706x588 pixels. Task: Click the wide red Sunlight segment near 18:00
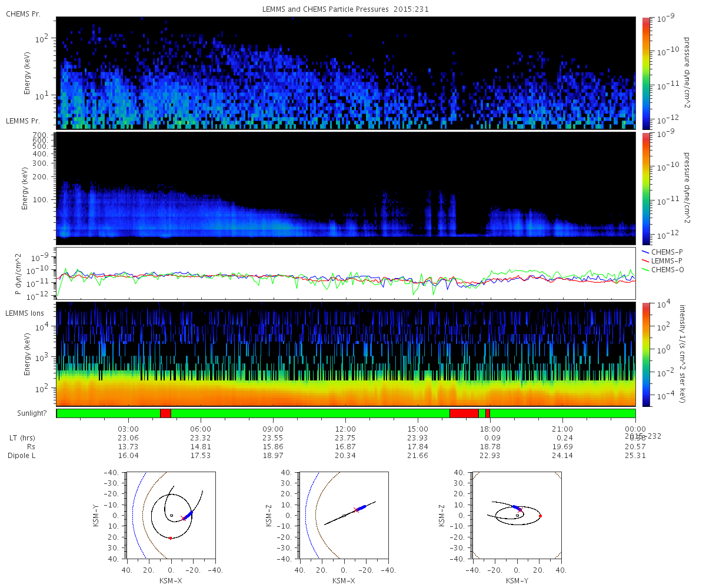[464, 413]
